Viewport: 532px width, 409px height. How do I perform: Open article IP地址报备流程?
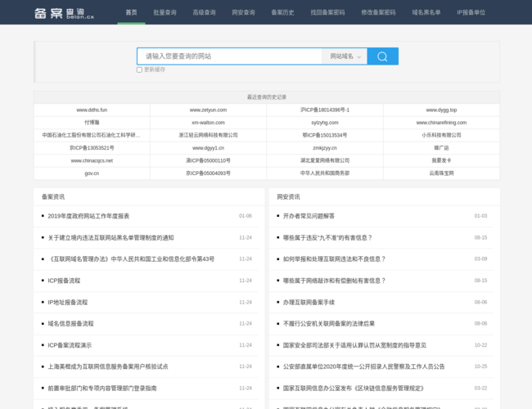pyautogui.click(x=67, y=302)
